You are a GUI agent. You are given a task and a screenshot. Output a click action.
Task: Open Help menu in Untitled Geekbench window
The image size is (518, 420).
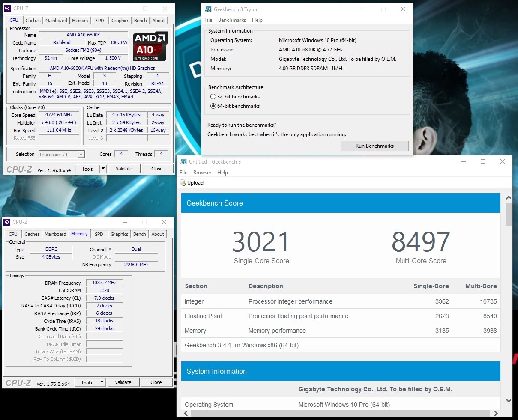point(222,173)
